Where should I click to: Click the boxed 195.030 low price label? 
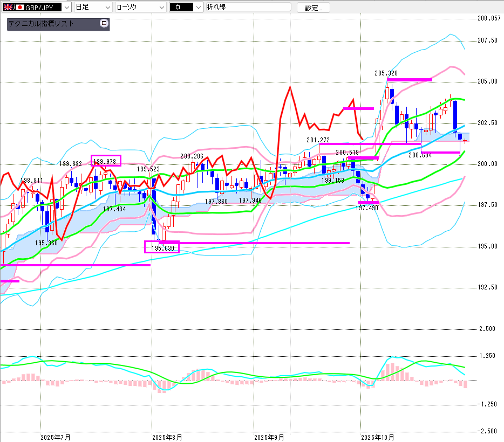coord(162,248)
